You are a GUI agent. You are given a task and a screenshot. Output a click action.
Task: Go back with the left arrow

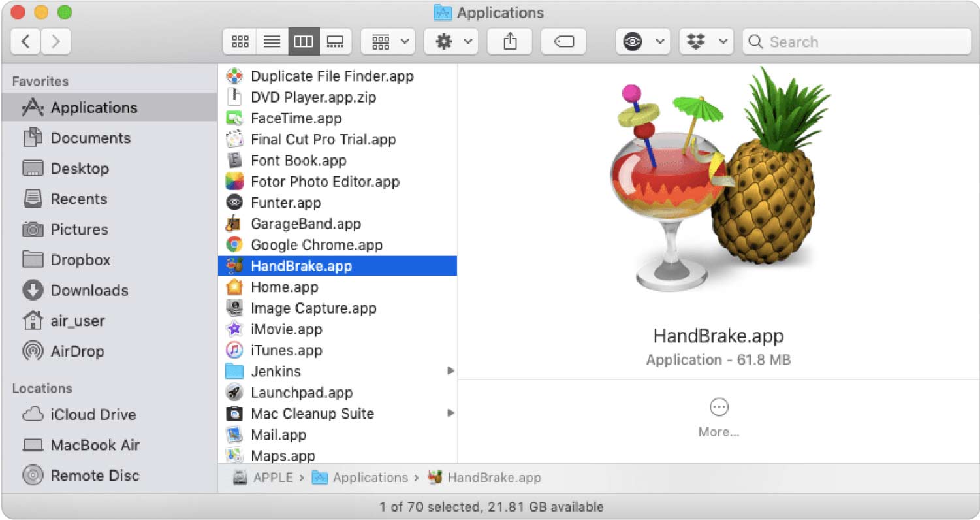tap(25, 42)
